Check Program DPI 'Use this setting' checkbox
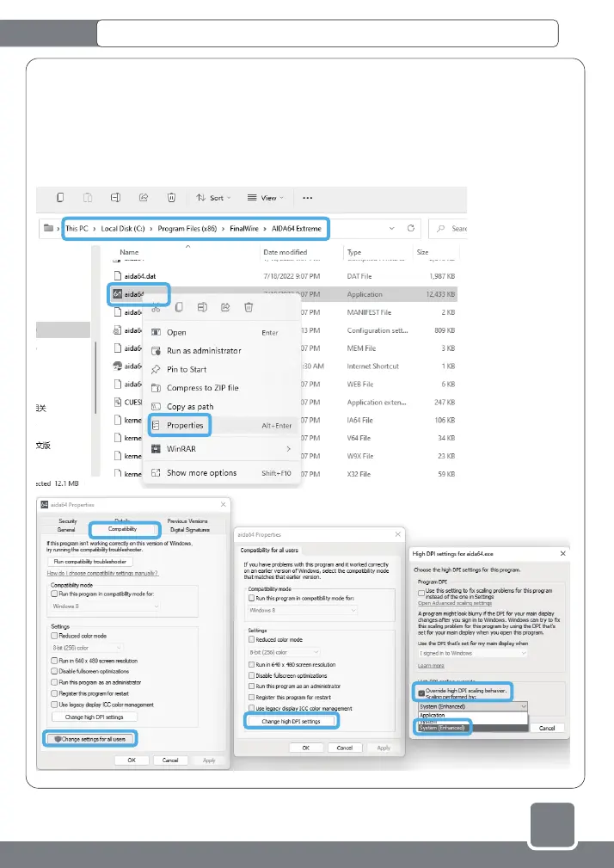The width and height of the screenshot is (614, 868). [x=421, y=593]
